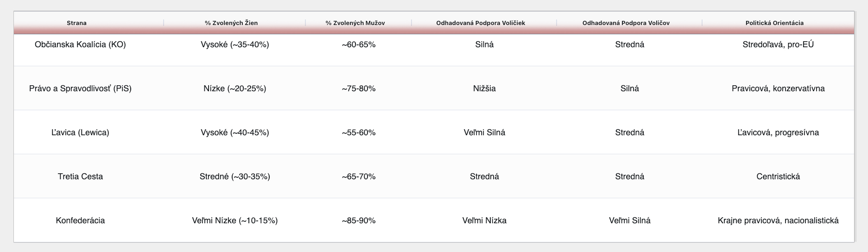Sort by Odhadovaná Podpora Voličiek header
Screen dimensions: 868x252
click(481, 23)
